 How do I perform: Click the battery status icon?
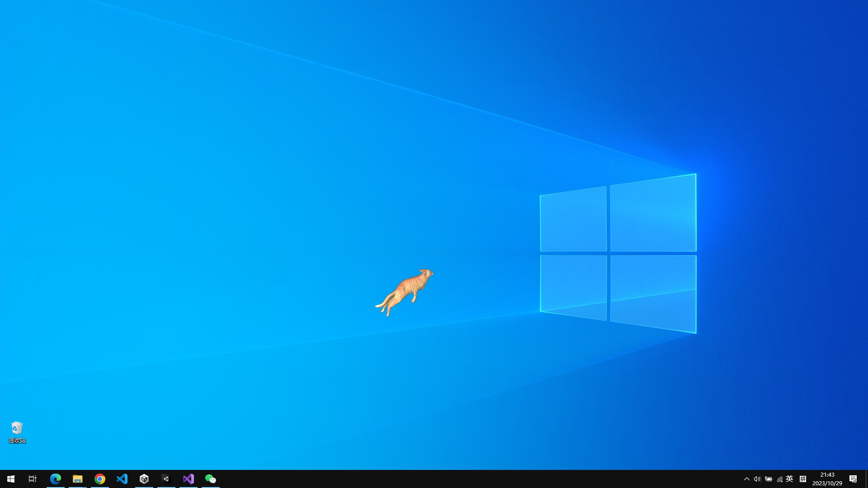pyautogui.click(x=769, y=479)
